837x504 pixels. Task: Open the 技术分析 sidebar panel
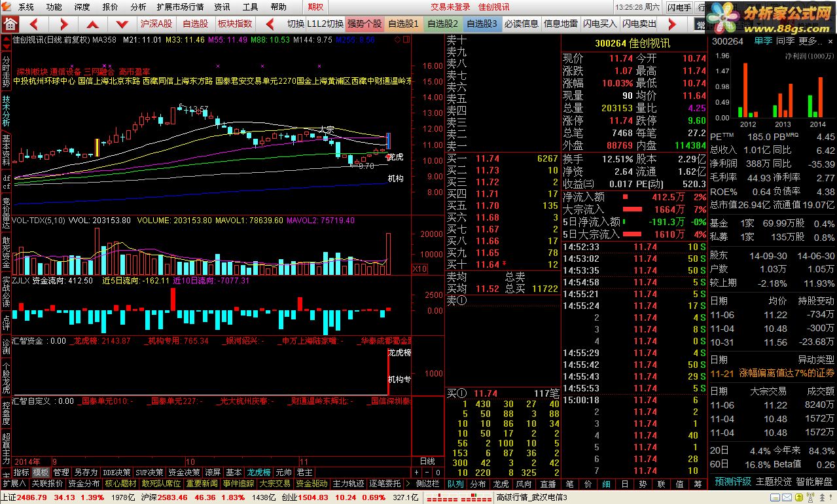6,111
